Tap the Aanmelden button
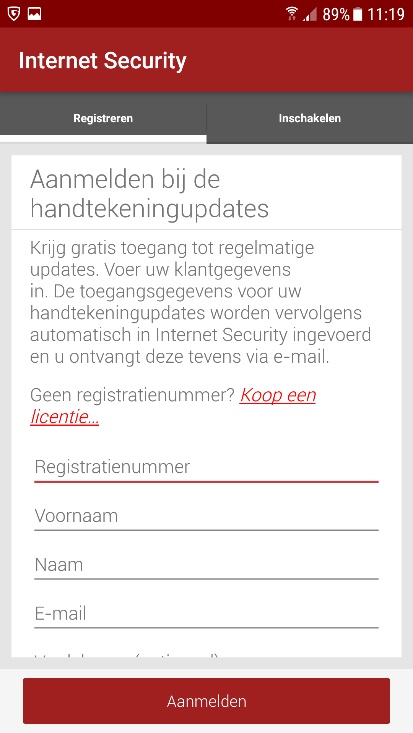The width and height of the screenshot is (413, 733). coord(206,701)
